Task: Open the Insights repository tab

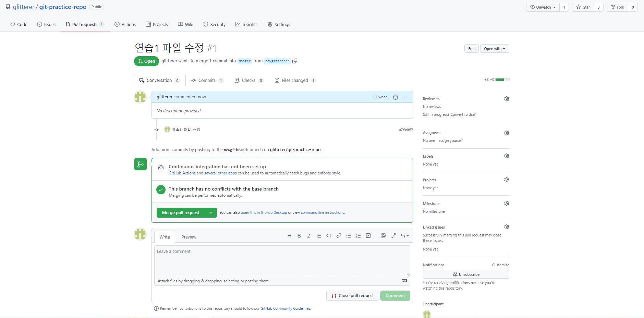Action: [x=246, y=24]
